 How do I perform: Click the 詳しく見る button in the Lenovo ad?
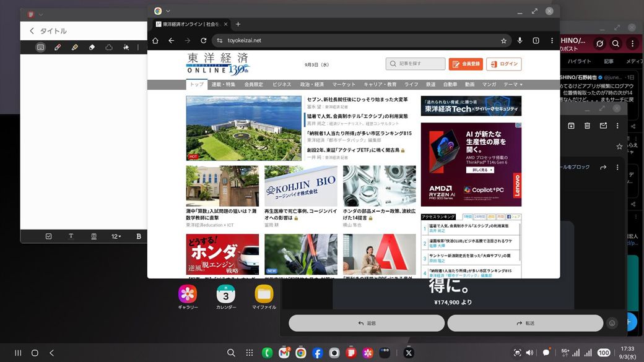[x=480, y=170]
